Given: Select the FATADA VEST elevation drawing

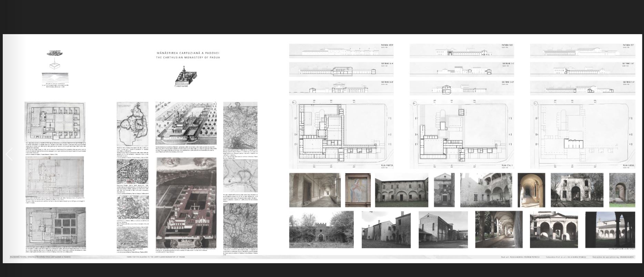Looking at the screenshot, I should pos(341,51).
